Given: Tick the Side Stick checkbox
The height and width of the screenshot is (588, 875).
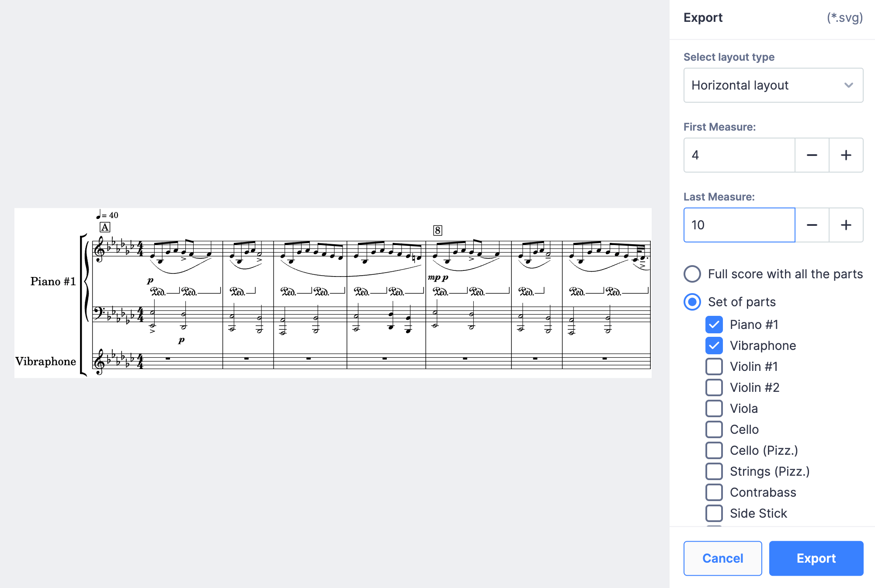Looking at the screenshot, I should [714, 513].
